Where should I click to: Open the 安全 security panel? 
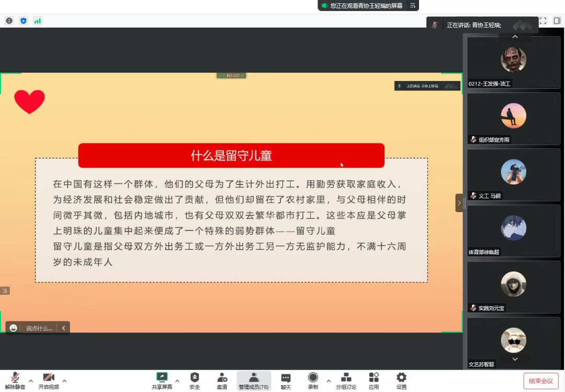pyautogui.click(x=195, y=381)
